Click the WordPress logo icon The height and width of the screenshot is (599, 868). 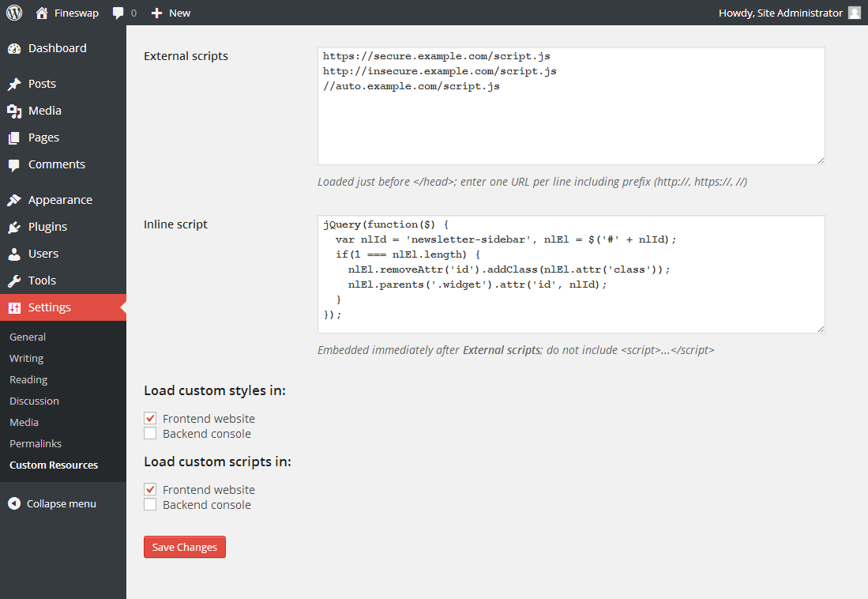pos(14,13)
